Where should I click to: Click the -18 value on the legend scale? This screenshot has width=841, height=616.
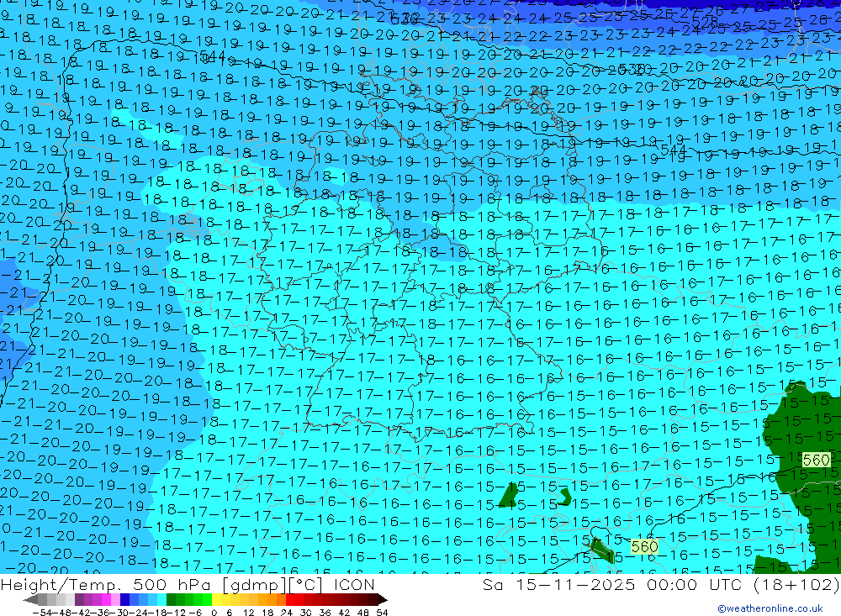coord(157,613)
